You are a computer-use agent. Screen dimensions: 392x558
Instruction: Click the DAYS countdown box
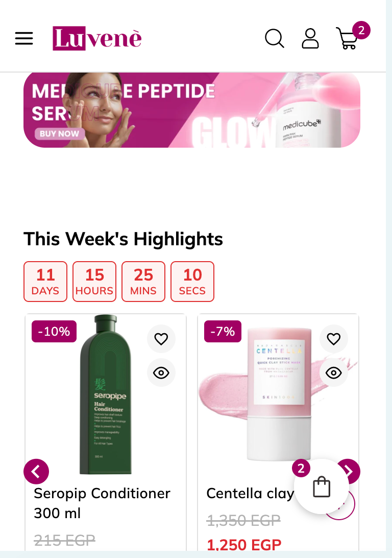pyautogui.click(x=45, y=282)
